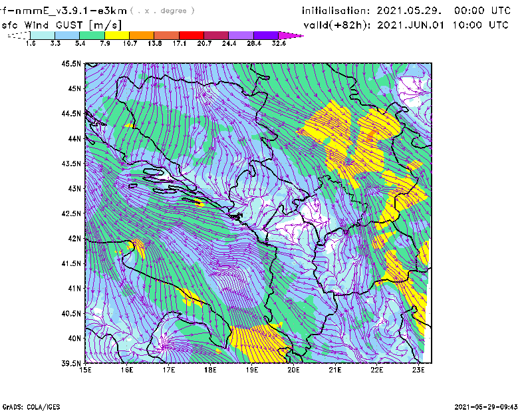532x411 pixels.
Task: Click the 44.5N latitude label
Action: 71,113
